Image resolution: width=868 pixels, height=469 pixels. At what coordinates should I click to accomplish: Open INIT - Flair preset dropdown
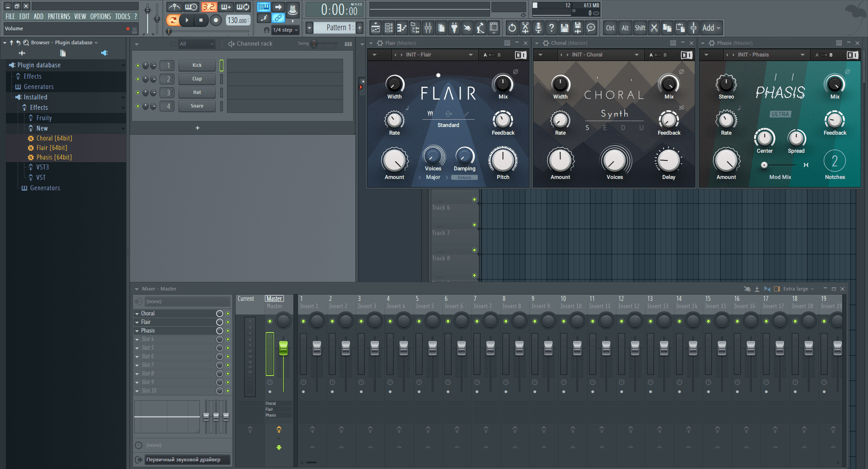tap(471, 55)
